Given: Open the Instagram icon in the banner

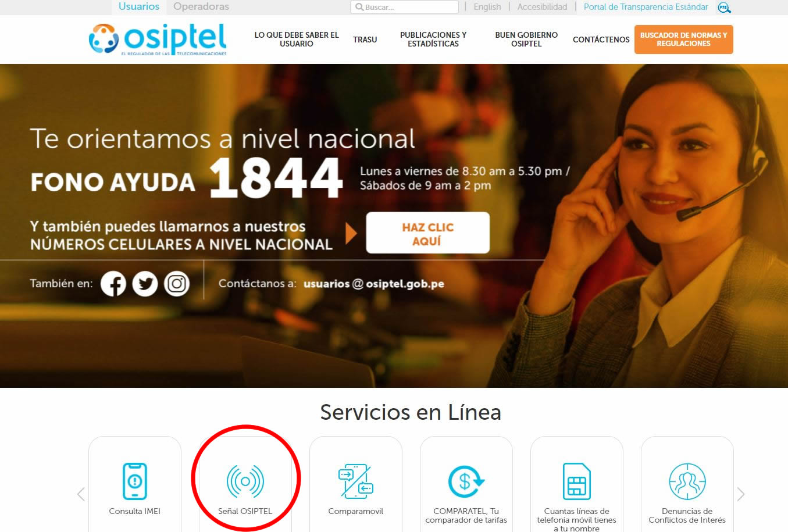Looking at the screenshot, I should [x=177, y=284].
